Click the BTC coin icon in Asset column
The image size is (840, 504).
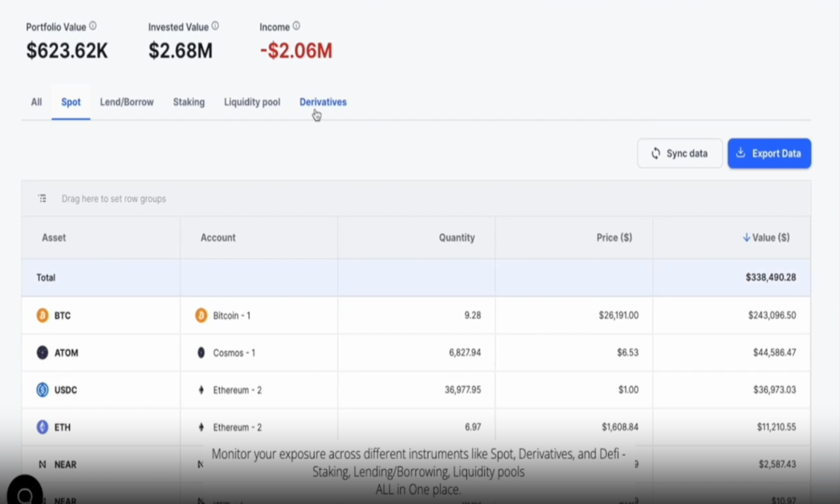click(x=43, y=316)
